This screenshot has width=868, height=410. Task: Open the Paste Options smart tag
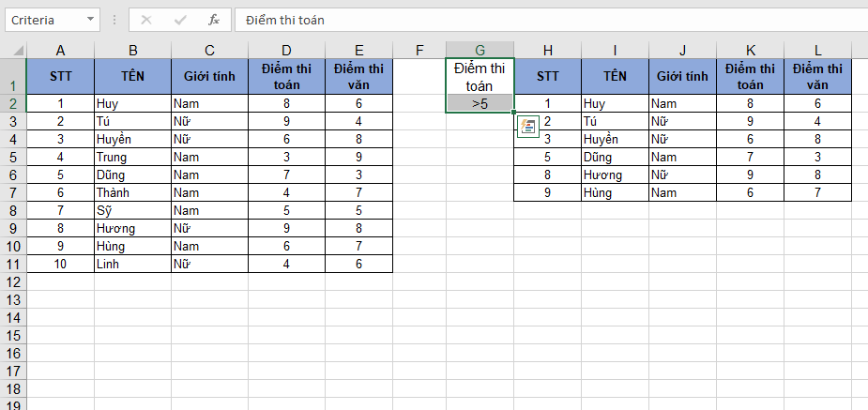pyautogui.click(x=526, y=127)
